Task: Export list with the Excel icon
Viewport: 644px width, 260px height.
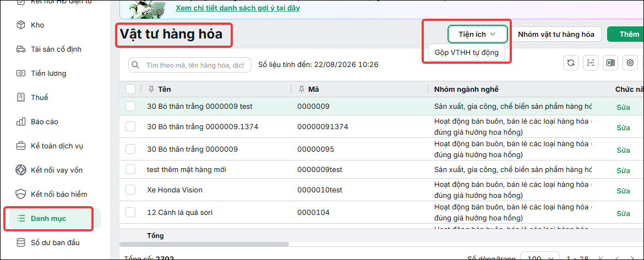Action: (610, 63)
